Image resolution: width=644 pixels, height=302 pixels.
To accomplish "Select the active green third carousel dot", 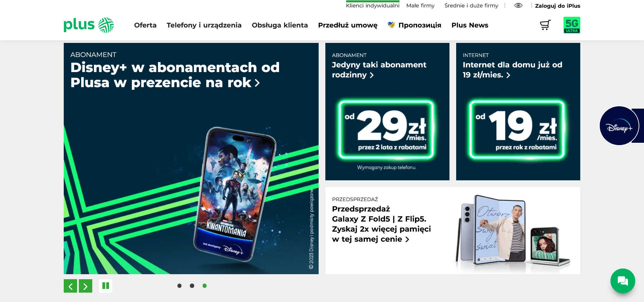I will (x=205, y=286).
